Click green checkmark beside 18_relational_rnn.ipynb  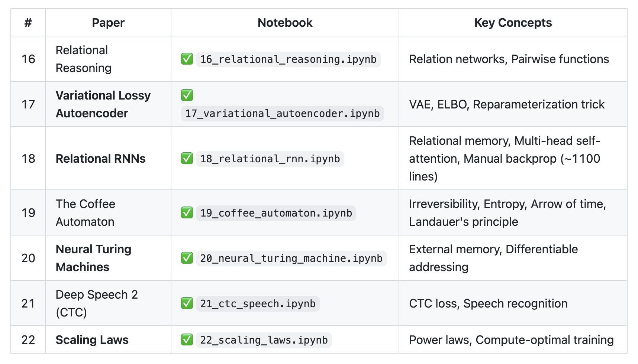[187, 159]
